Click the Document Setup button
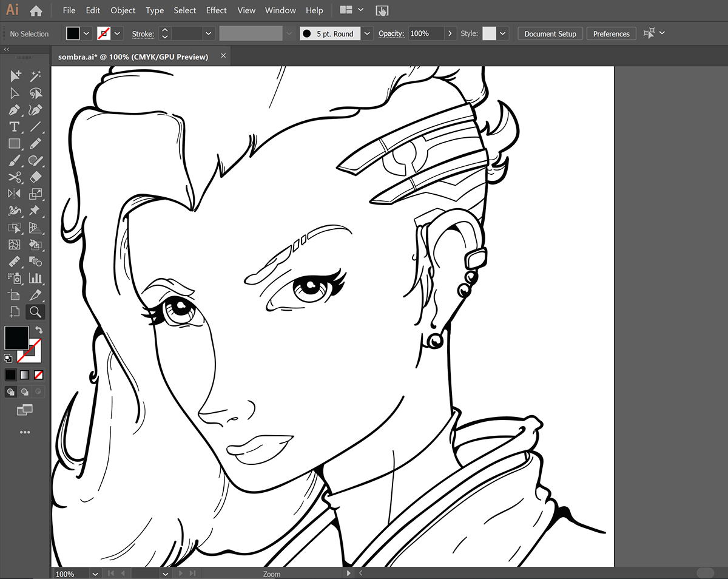 pyautogui.click(x=550, y=33)
